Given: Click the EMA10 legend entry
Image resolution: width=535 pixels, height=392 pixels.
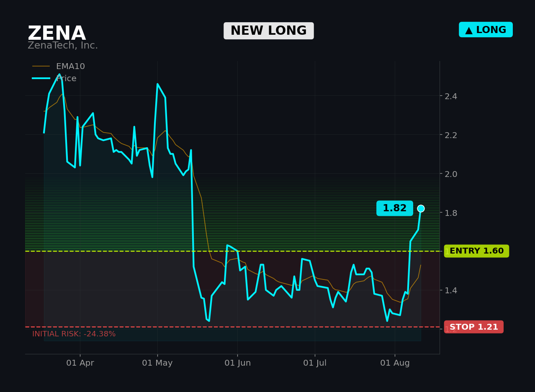Looking at the screenshot, I should [x=59, y=67].
